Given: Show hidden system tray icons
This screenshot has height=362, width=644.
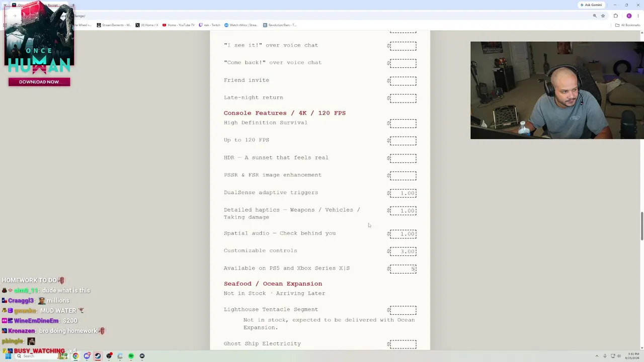Looking at the screenshot, I should pyautogui.click(x=597, y=356).
